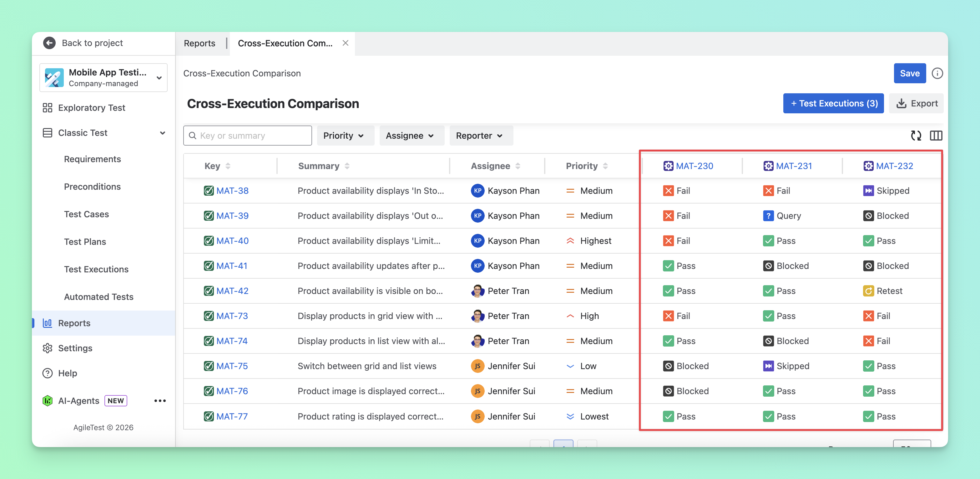The height and width of the screenshot is (479, 980).
Task: Click the MAT-230 execution gear icon
Action: 668,166
